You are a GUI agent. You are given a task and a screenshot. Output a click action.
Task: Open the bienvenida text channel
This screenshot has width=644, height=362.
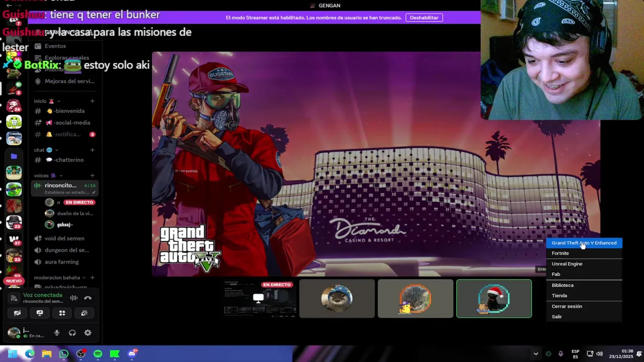pyautogui.click(x=64, y=111)
